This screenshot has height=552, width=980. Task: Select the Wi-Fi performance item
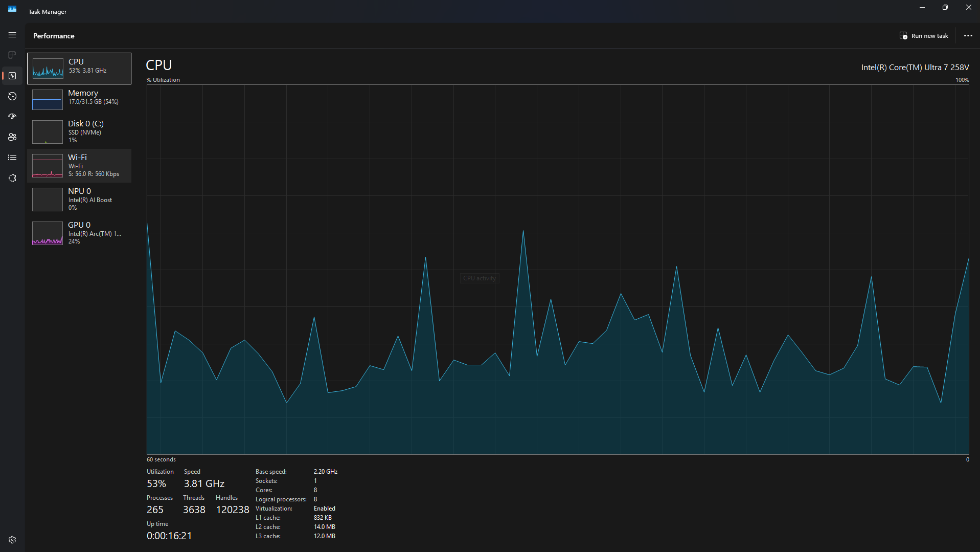[79, 166]
